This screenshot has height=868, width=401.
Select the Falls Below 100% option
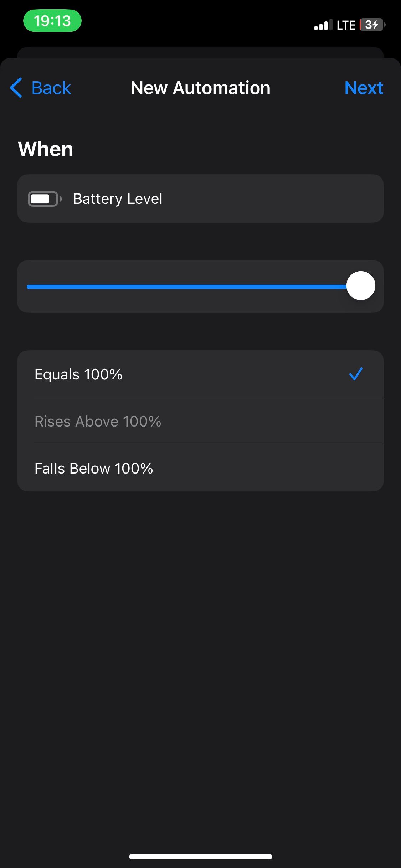pyautogui.click(x=94, y=468)
